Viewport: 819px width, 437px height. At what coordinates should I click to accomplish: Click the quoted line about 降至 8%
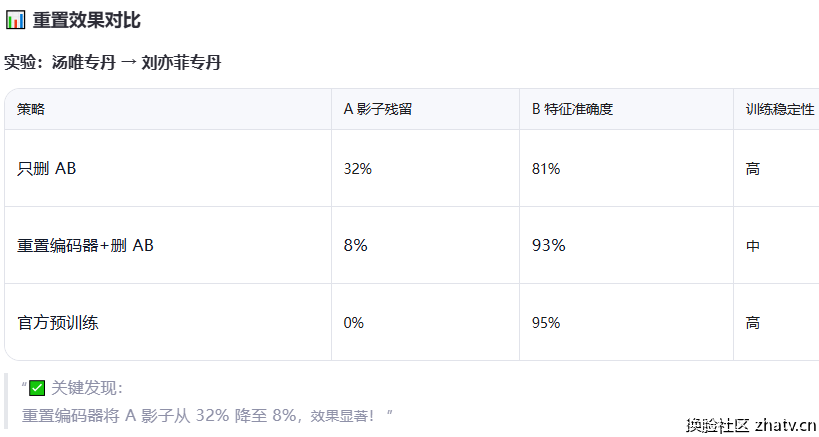click(207, 415)
